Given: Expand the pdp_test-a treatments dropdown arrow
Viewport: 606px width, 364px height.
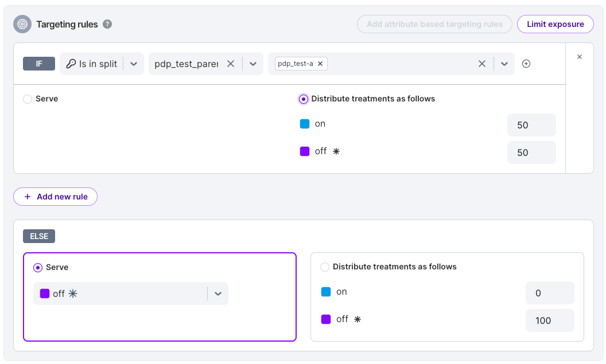Looking at the screenshot, I should [x=504, y=64].
